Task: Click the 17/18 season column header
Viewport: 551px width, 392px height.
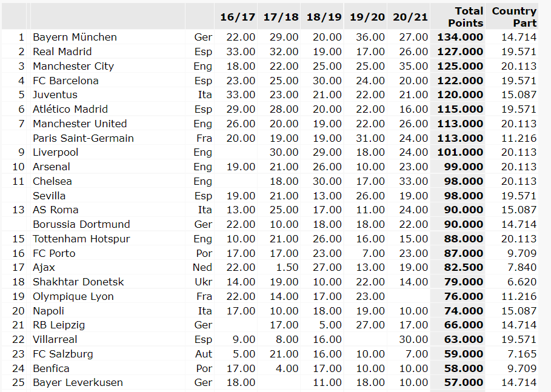Action: pyautogui.click(x=281, y=18)
